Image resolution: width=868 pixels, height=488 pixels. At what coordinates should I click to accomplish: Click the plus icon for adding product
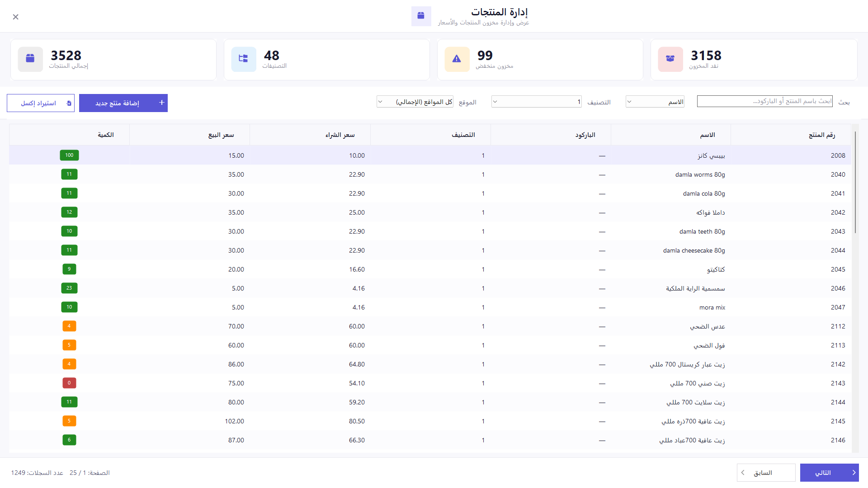point(161,103)
